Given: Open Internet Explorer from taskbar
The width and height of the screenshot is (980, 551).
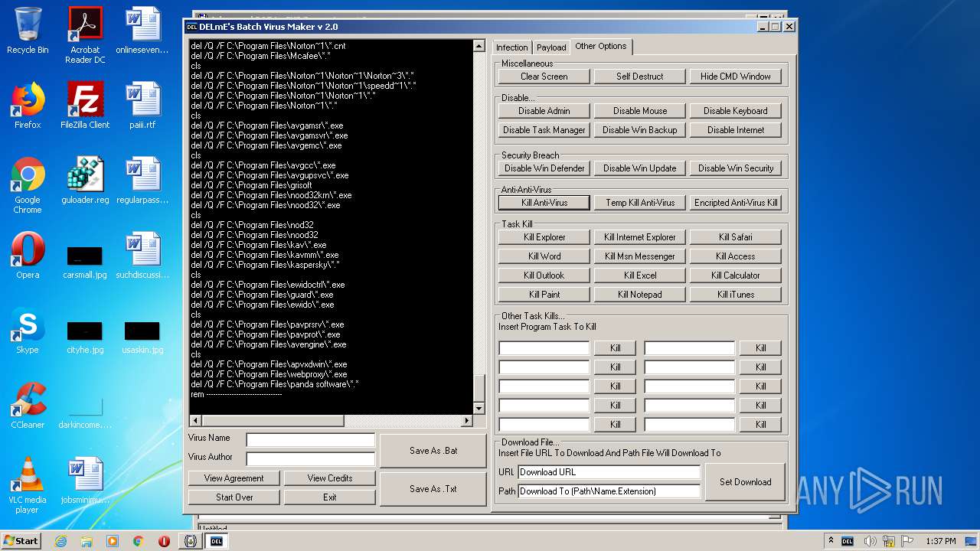Looking at the screenshot, I should [x=60, y=541].
